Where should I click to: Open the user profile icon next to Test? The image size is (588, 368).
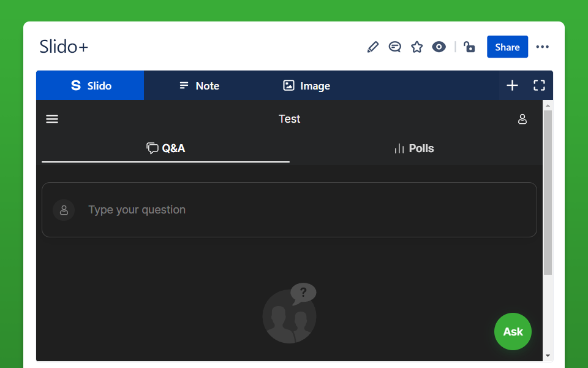522,119
